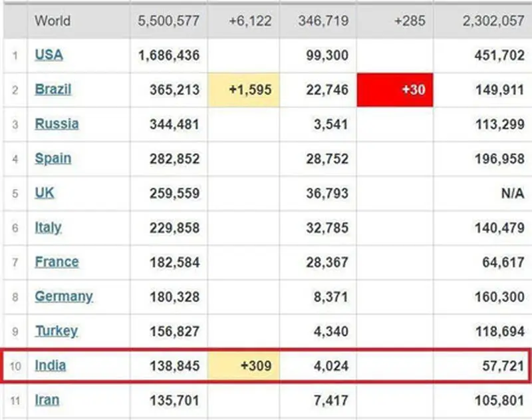
Task: Open the Germany country link
Action: click(64, 297)
